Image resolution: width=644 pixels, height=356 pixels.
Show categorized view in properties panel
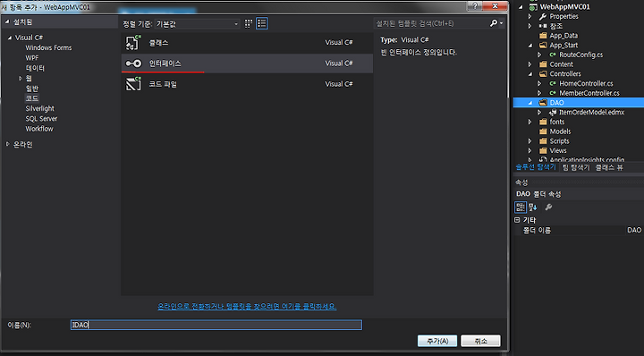(x=521, y=208)
